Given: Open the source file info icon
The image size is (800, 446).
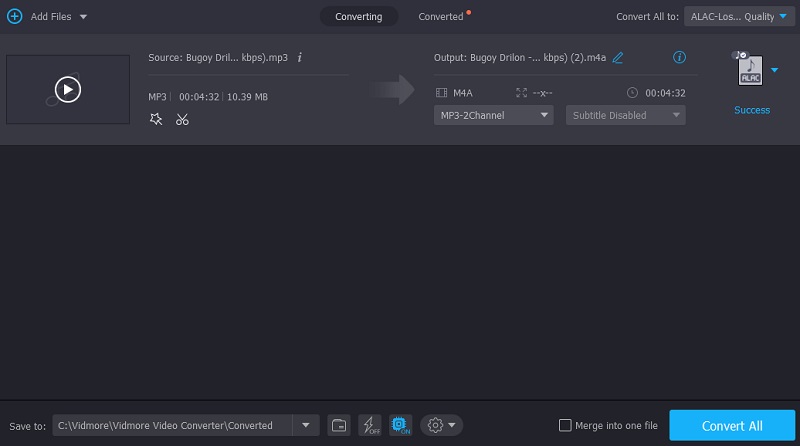Looking at the screenshot, I should 300,58.
